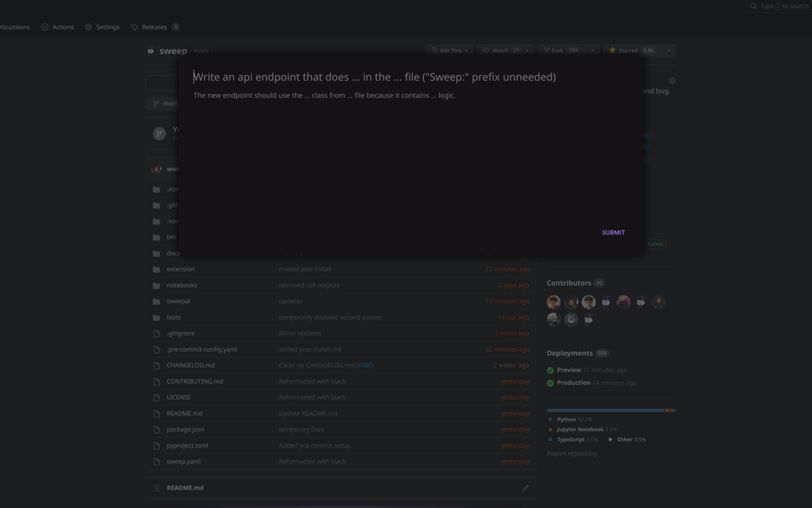Open the 'Added pre-commit setup' commit message
This screenshot has width=812, height=508.
coord(315,446)
